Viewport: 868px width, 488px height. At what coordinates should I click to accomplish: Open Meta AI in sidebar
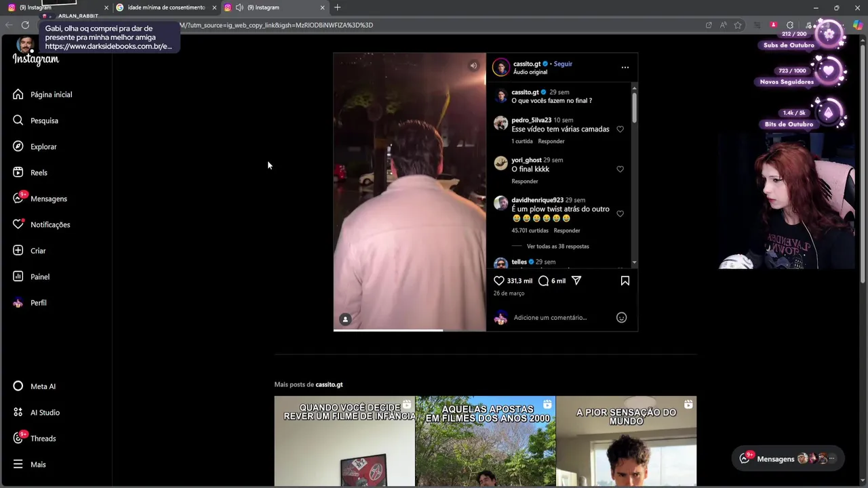[x=35, y=386]
